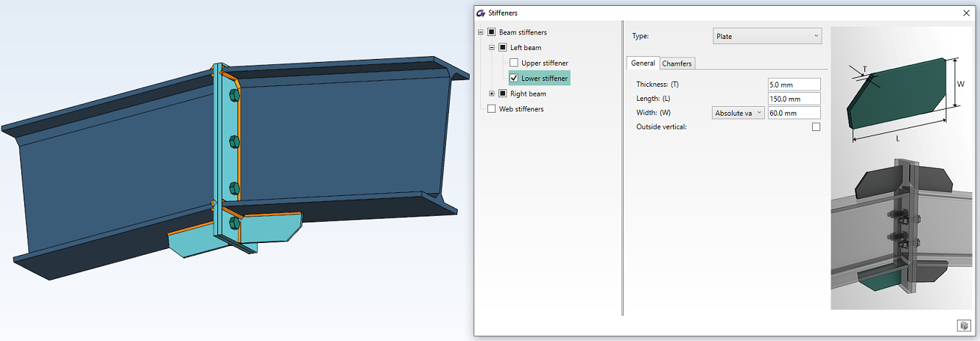980x341 pixels.
Task: Click the Thickness field showing 5.0 mm
Action: tap(794, 85)
